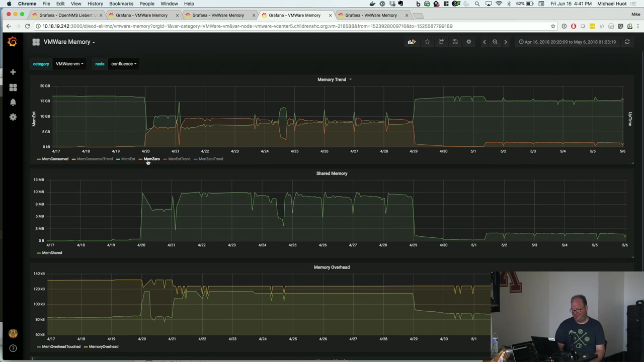Click MemoryOverhead color swatch in legend

[x=86, y=347]
